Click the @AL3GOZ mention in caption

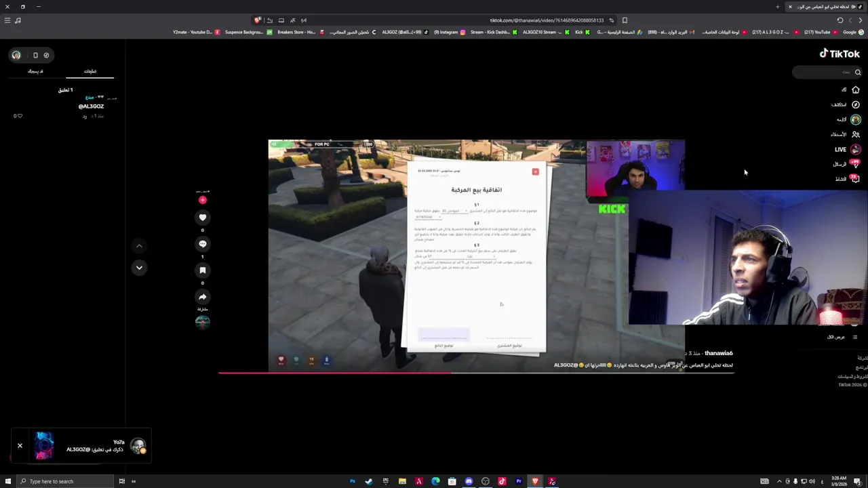click(x=566, y=365)
